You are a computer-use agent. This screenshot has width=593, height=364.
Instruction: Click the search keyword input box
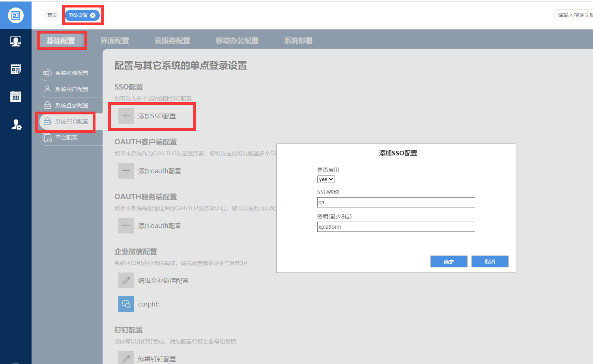tap(574, 15)
